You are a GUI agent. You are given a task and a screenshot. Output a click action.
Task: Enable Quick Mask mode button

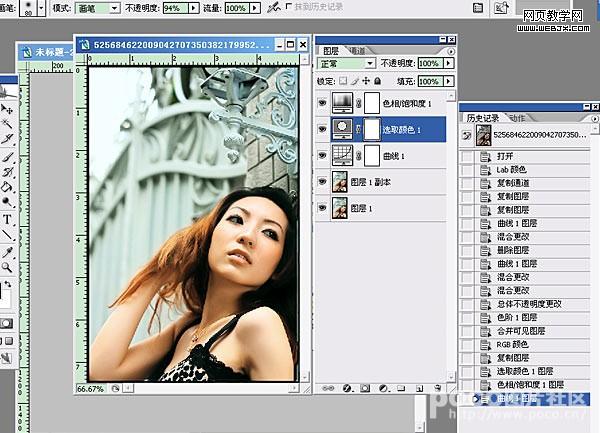coord(7,324)
